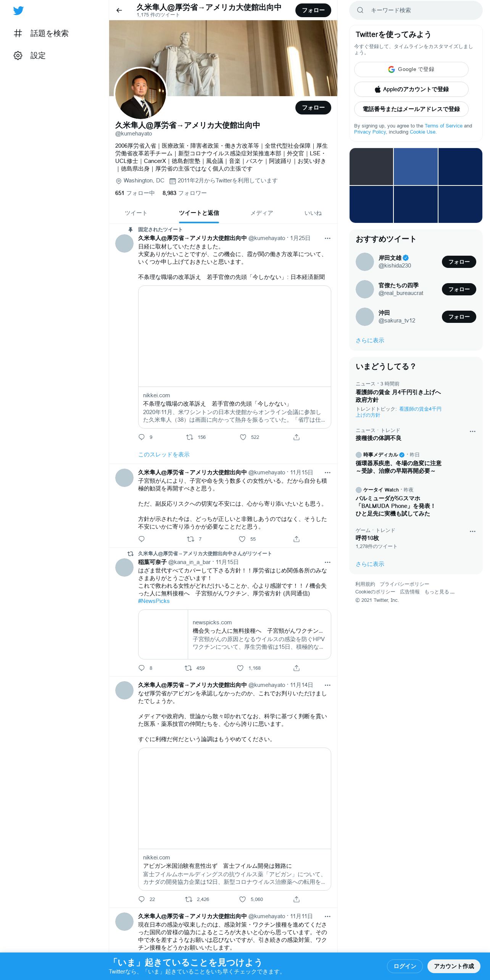Open newspicks.com link card
The width and height of the screenshot is (490, 980).
235,634
